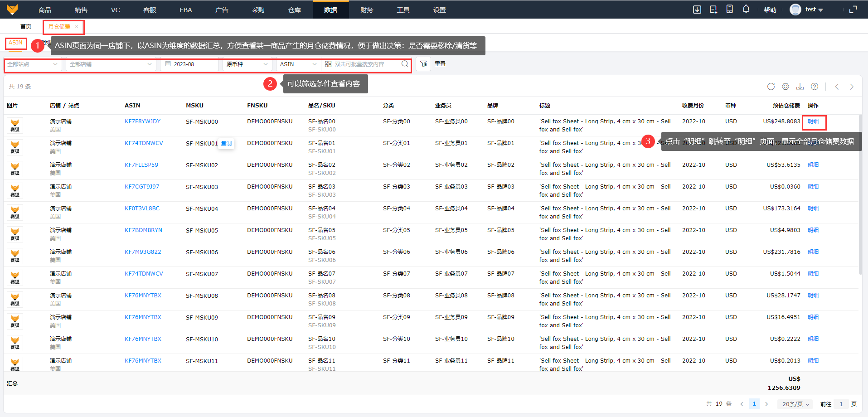Open the notification bell

point(746,10)
